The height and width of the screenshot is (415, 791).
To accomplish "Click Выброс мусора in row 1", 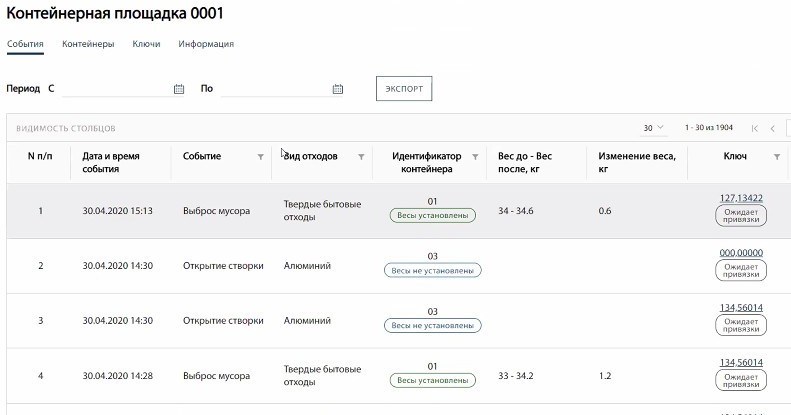I will [x=216, y=211].
